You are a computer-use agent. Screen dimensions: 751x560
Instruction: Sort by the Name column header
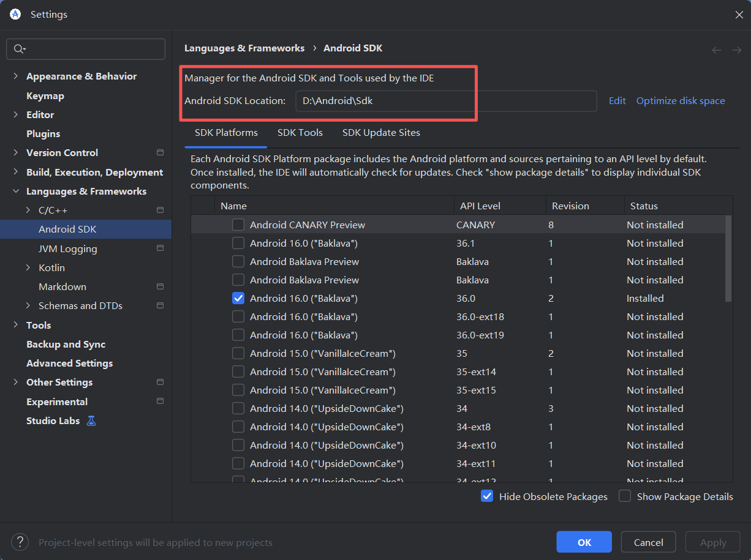(x=334, y=206)
